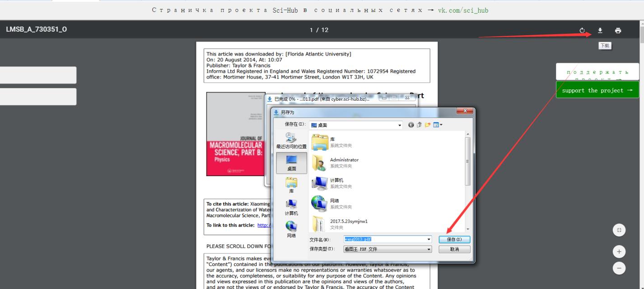Click the PDF viewer download icon
Image resolution: width=644 pixels, height=289 pixels.
click(x=600, y=31)
